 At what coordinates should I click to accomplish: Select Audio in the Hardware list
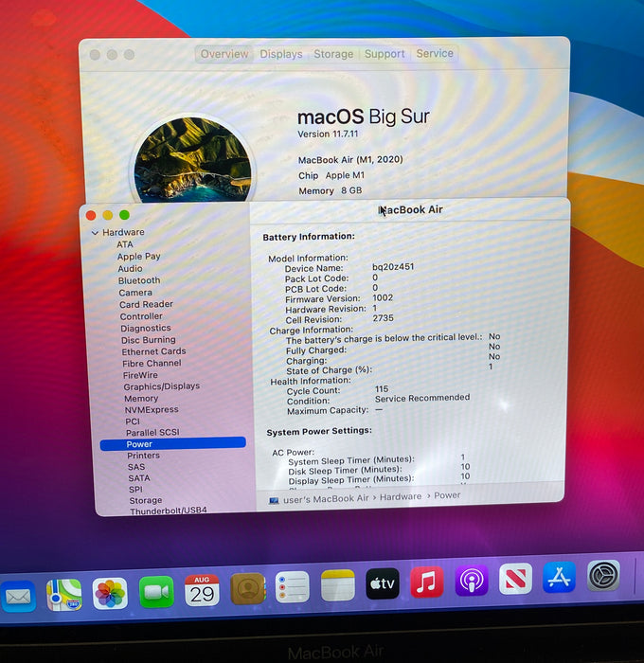click(130, 268)
